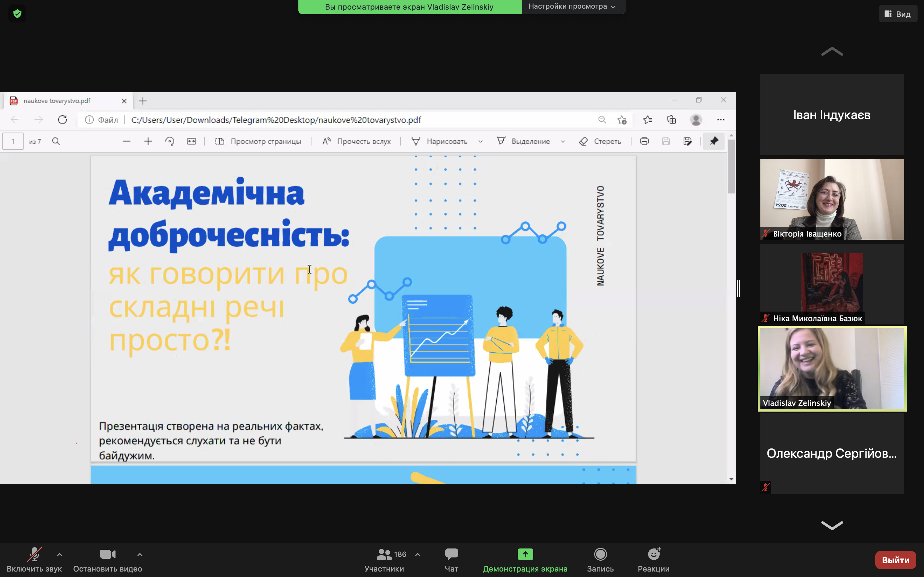Expand audio options arrow beside microphone
924x577 pixels.
[x=60, y=555]
